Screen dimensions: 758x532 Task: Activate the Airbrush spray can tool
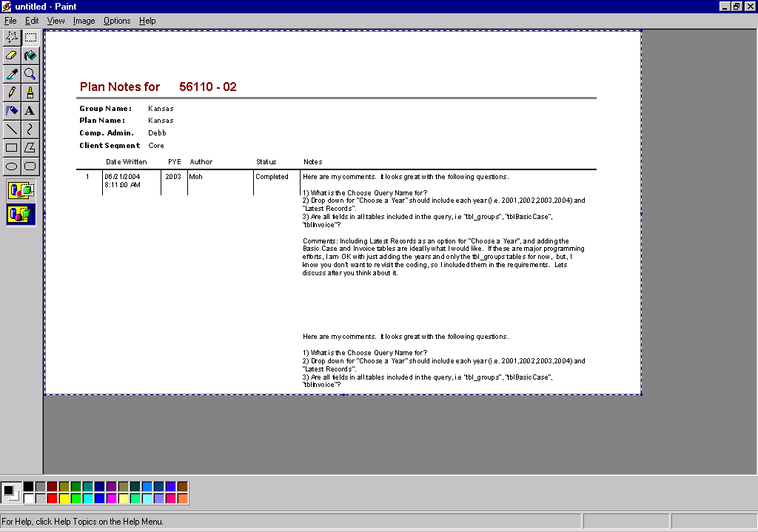tap(12, 111)
